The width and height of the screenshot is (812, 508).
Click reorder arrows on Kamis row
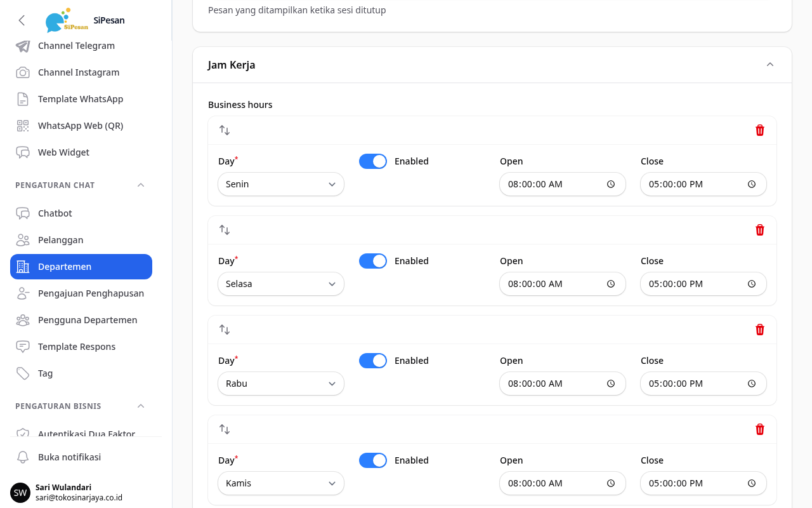(225, 429)
